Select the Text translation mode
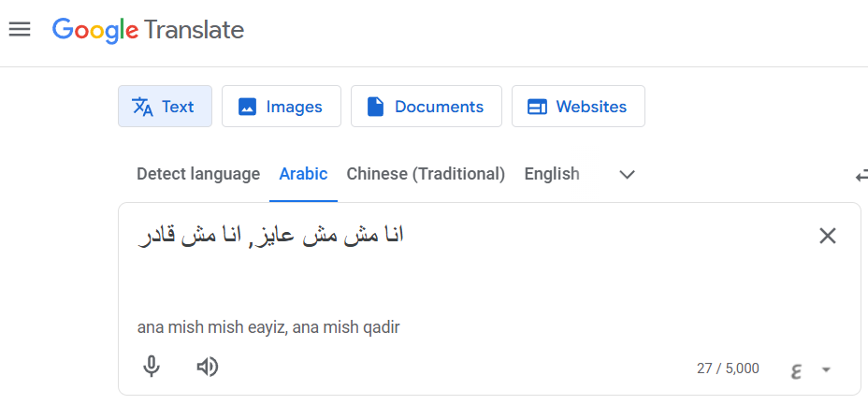868x419 pixels. pos(165,107)
